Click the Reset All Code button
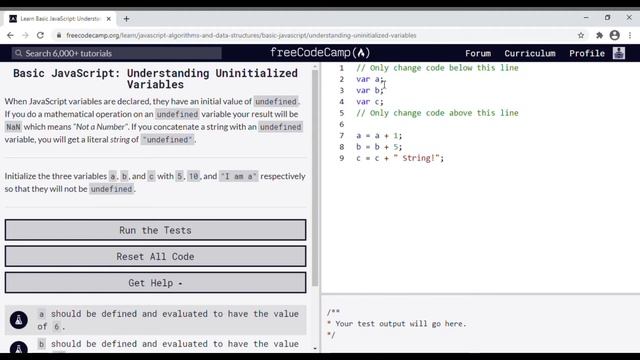This screenshot has width=640, height=360. (x=156, y=256)
